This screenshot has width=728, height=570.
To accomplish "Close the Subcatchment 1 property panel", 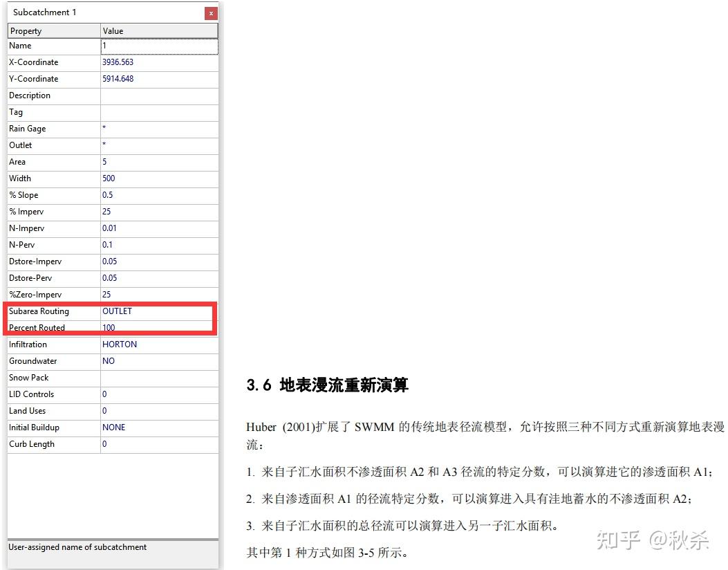I will coord(211,12).
